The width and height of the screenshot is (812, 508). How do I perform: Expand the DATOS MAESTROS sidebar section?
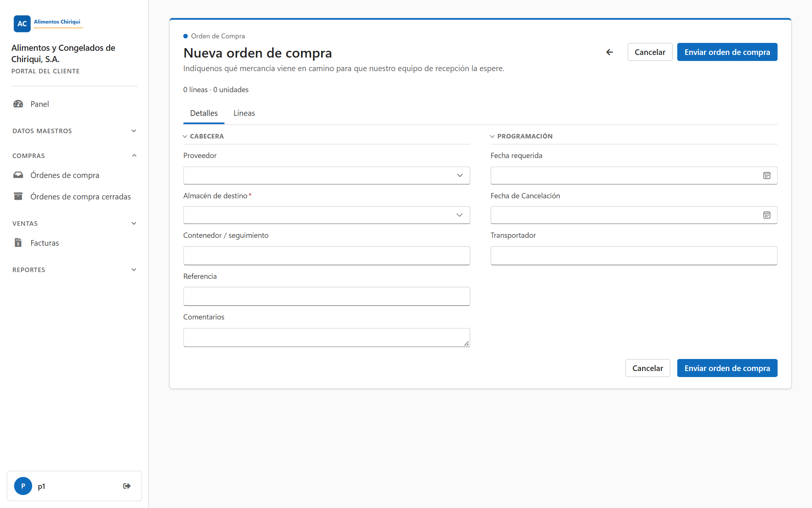click(74, 131)
